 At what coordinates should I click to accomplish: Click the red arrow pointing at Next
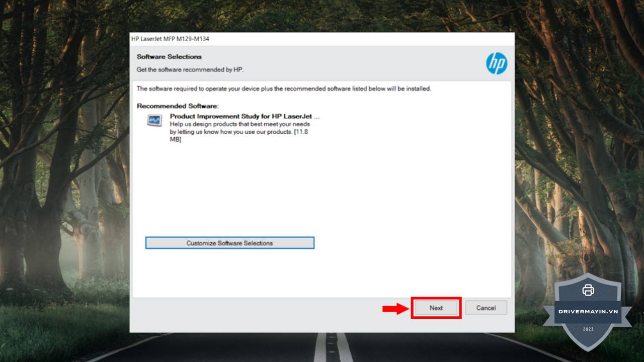coord(395,308)
